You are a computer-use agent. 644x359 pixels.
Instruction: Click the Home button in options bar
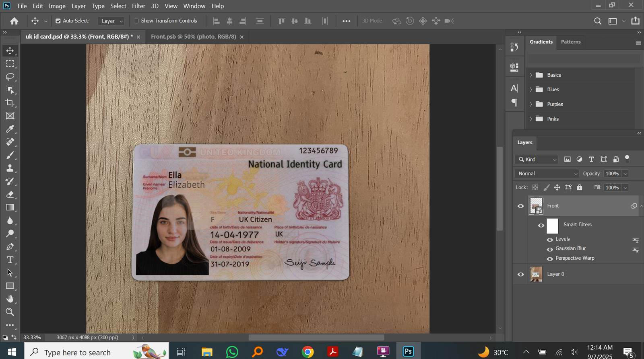(x=14, y=21)
